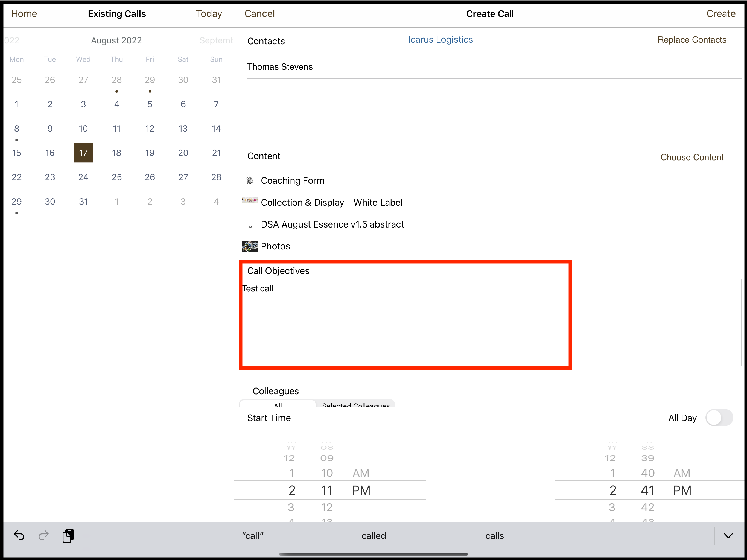Tap Create to save the call
747x560 pixels.
tap(721, 13)
